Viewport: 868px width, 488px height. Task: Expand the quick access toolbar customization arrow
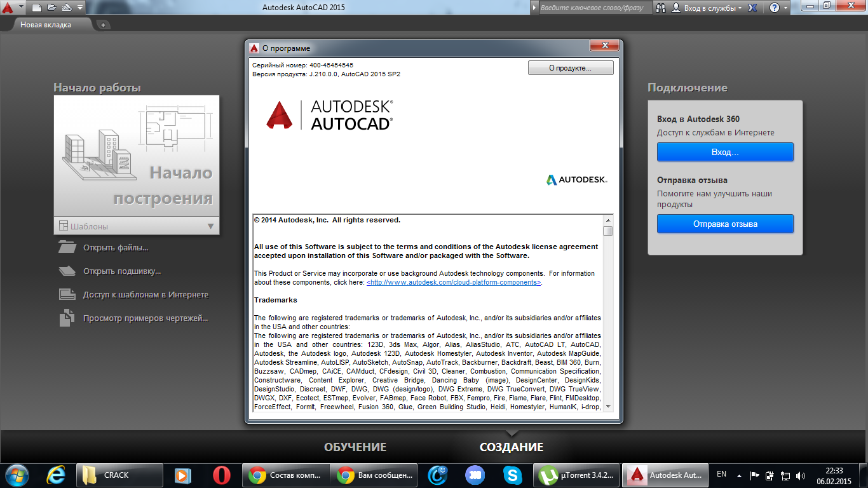[x=79, y=8]
